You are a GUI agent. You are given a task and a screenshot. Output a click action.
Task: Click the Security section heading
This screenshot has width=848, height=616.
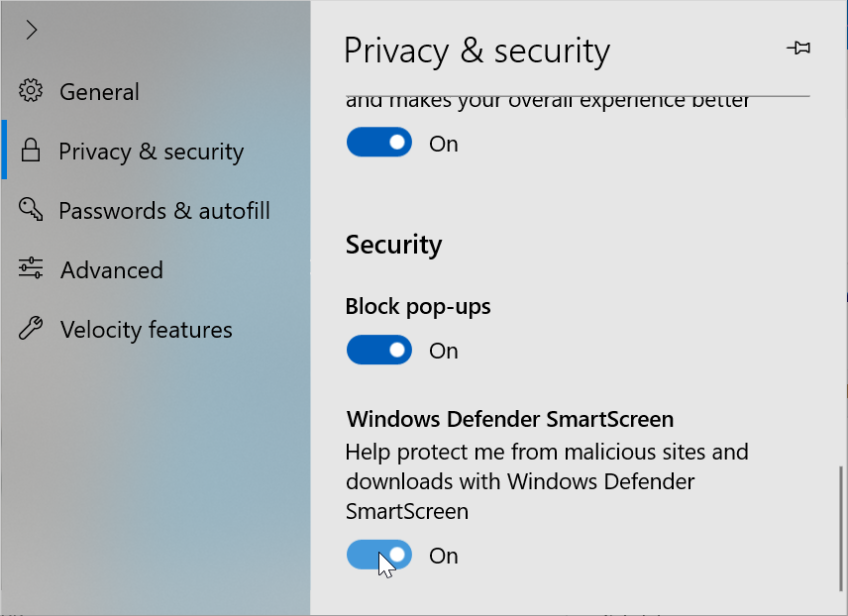click(393, 245)
